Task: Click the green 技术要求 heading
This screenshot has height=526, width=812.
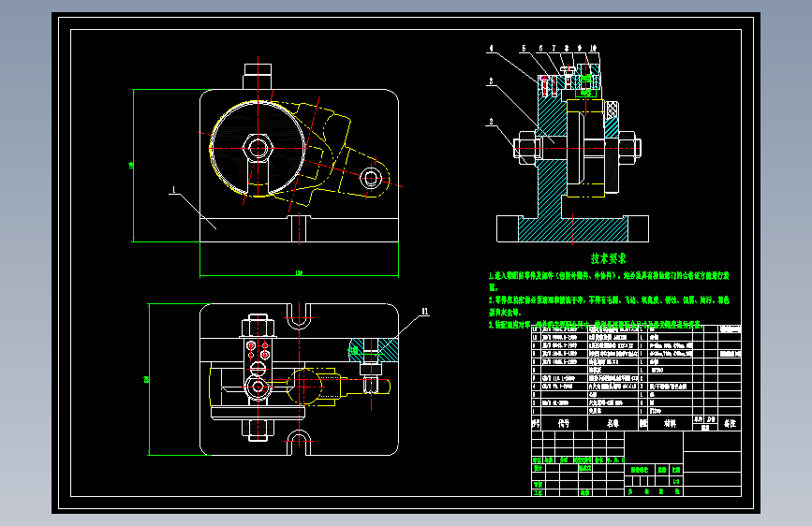Action: (x=608, y=258)
